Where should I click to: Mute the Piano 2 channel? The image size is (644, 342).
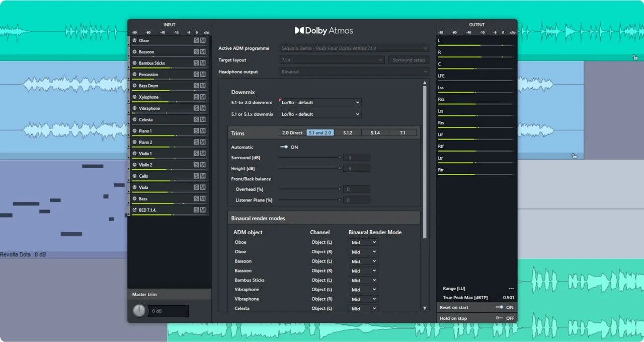coord(203,142)
